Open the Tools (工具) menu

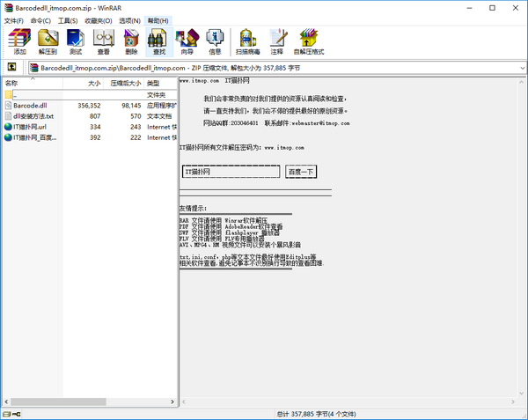pos(68,21)
